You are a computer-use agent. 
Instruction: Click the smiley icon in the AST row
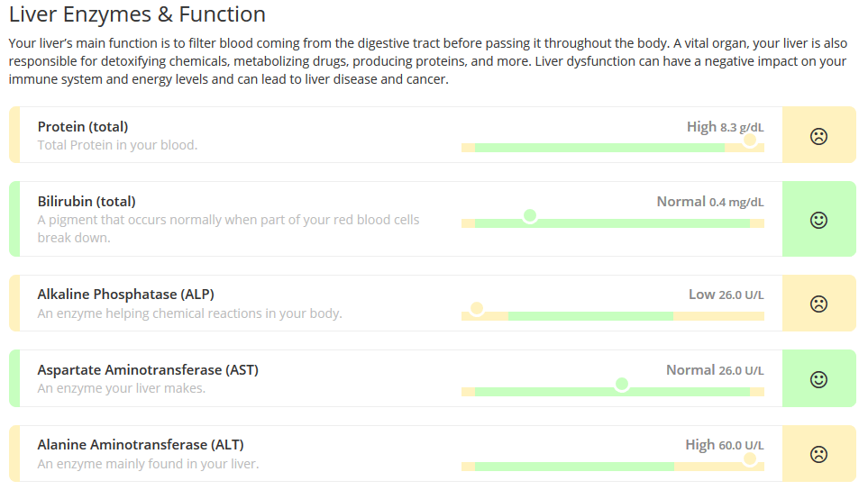[818, 379]
